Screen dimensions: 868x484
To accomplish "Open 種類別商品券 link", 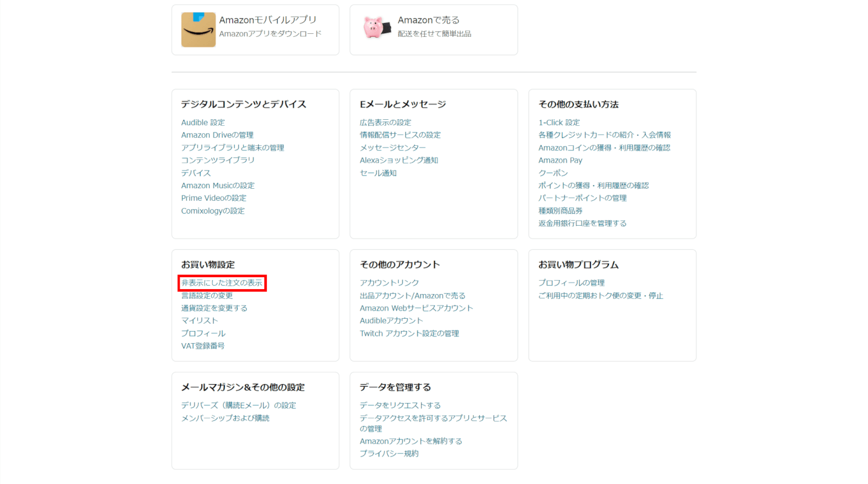I will tap(561, 211).
